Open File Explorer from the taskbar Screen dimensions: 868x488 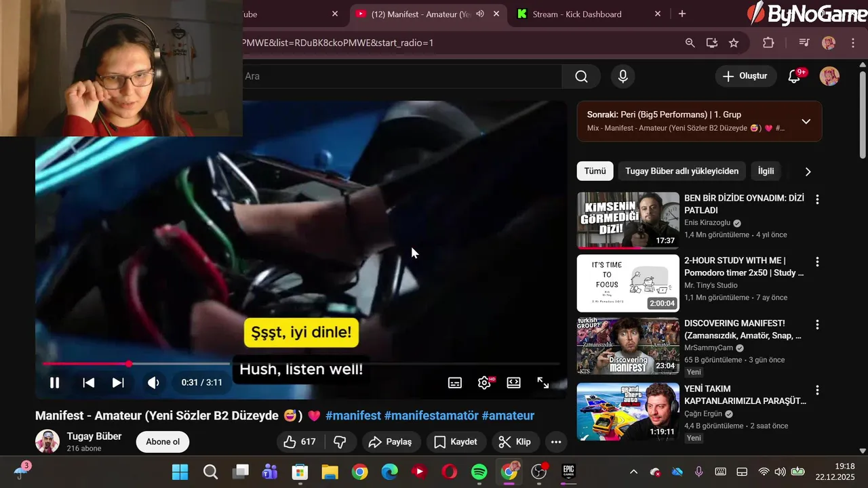pyautogui.click(x=330, y=472)
